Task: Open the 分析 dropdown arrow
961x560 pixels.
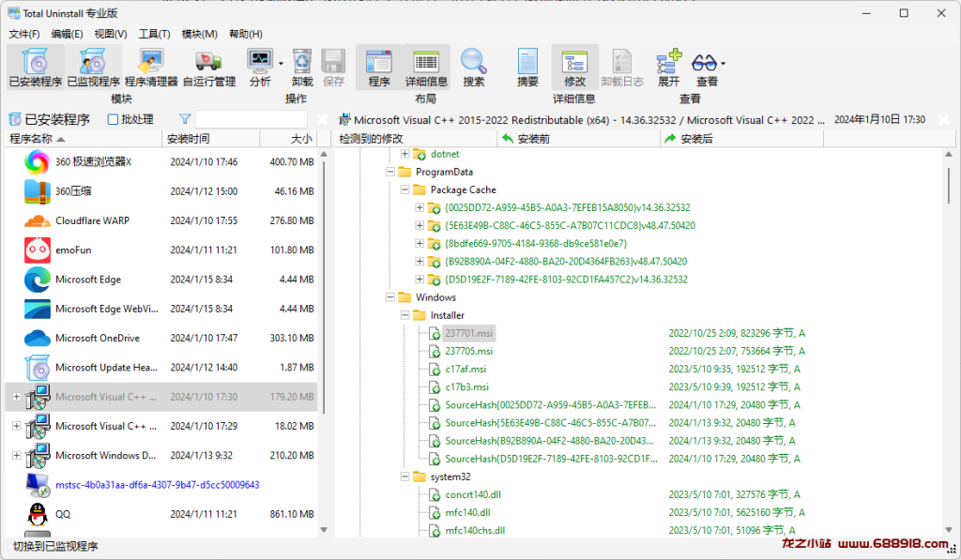Action: pyautogui.click(x=281, y=64)
